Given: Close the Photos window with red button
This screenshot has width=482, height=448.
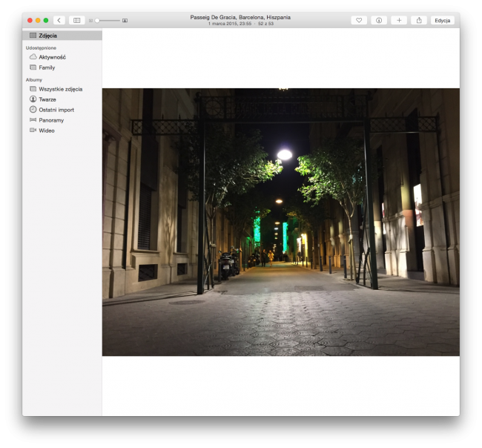Looking at the screenshot, I should pyautogui.click(x=30, y=20).
